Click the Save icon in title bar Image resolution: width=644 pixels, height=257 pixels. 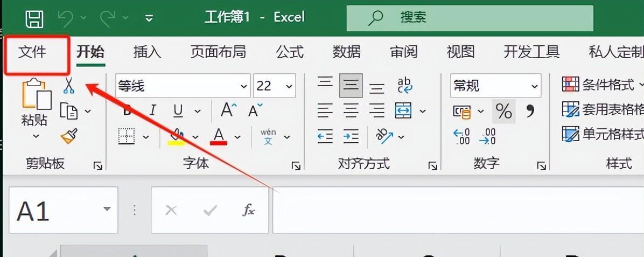pyautogui.click(x=34, y=19)
